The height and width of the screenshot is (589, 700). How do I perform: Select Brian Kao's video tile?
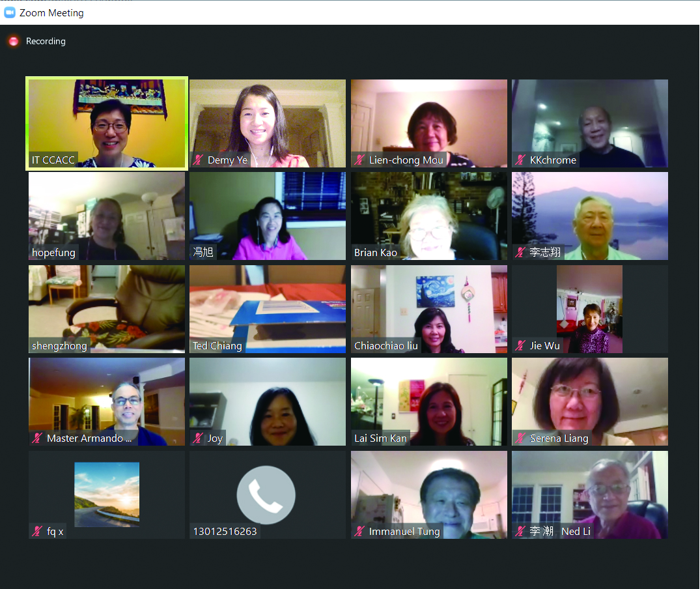[x=429, y=216]
